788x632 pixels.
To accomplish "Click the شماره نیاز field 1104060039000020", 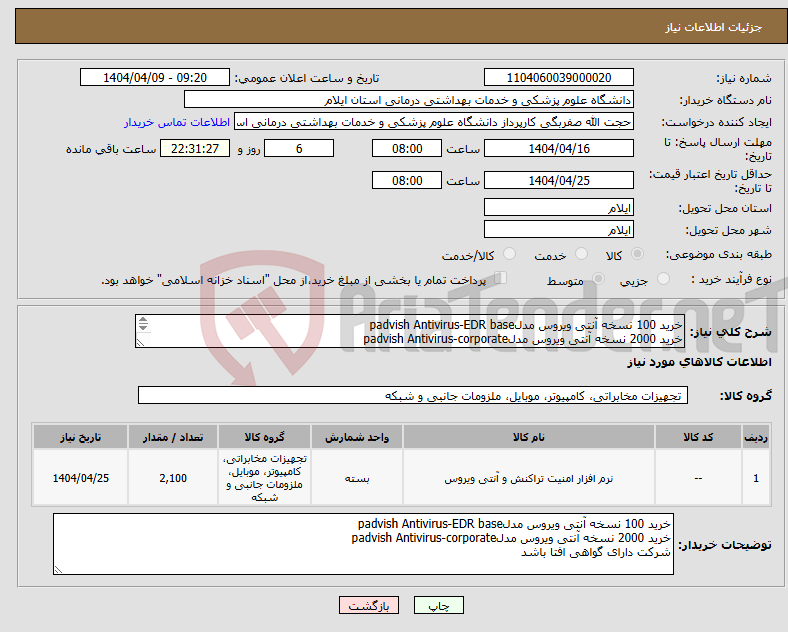I will click(559, 77).
